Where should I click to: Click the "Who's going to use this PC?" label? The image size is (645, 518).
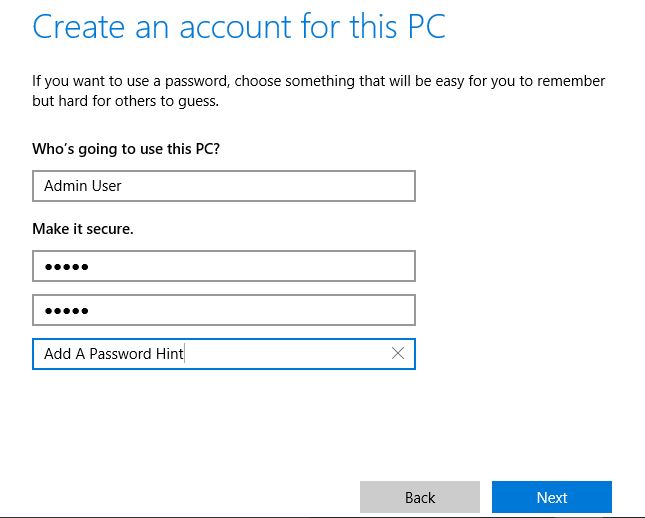tap(126, 149)
